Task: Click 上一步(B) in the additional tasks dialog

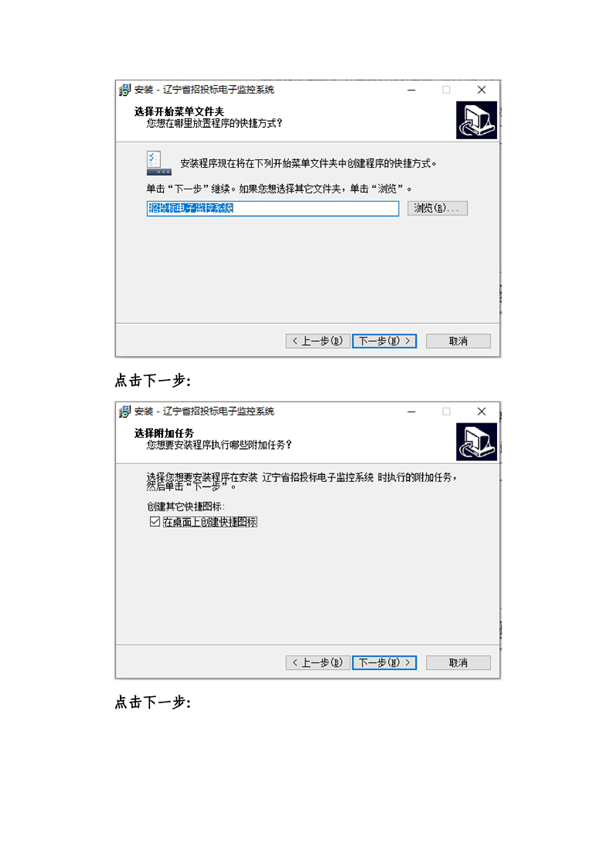Action: click(318, 663)
